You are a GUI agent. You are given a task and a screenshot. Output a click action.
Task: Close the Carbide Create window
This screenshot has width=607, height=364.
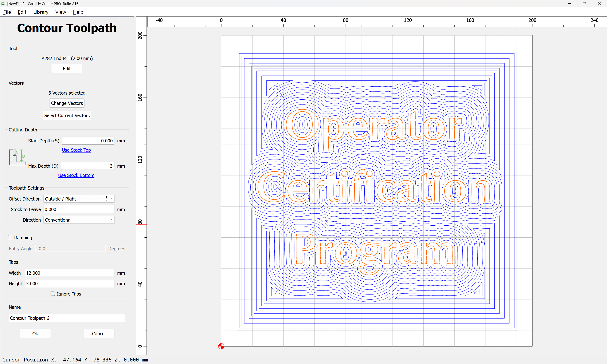coord(599,3)
